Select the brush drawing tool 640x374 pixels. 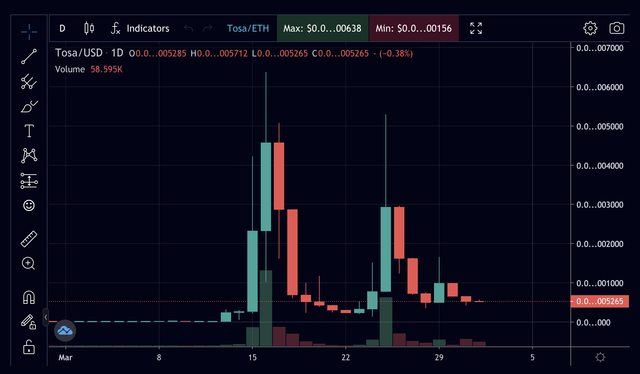tap(29, 106)
